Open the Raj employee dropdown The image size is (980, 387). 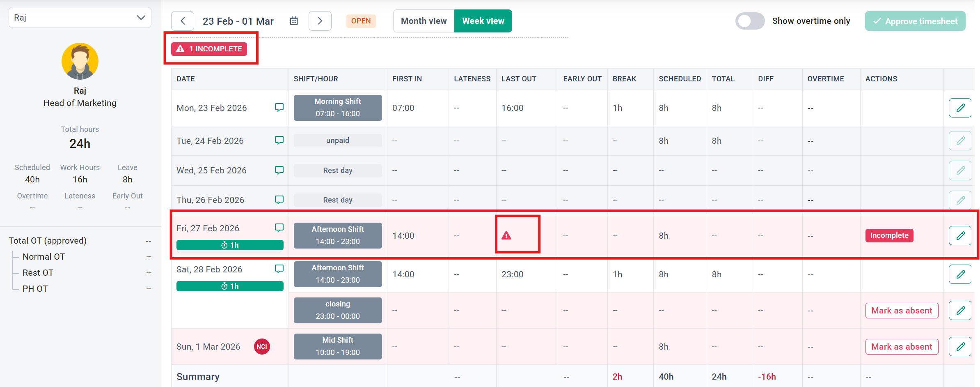pos(80,18)
